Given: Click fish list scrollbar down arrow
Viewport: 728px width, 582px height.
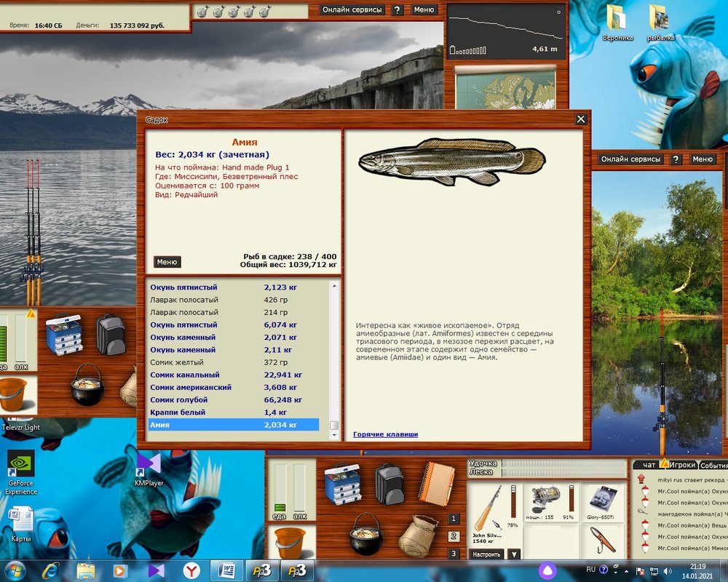Looking at the screenshot, I should [x=334, y=436].
